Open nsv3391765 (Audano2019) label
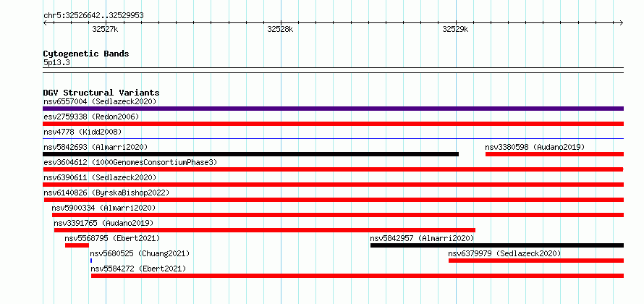The height and width of the screenshot is (304, 644). coord(103,223)
